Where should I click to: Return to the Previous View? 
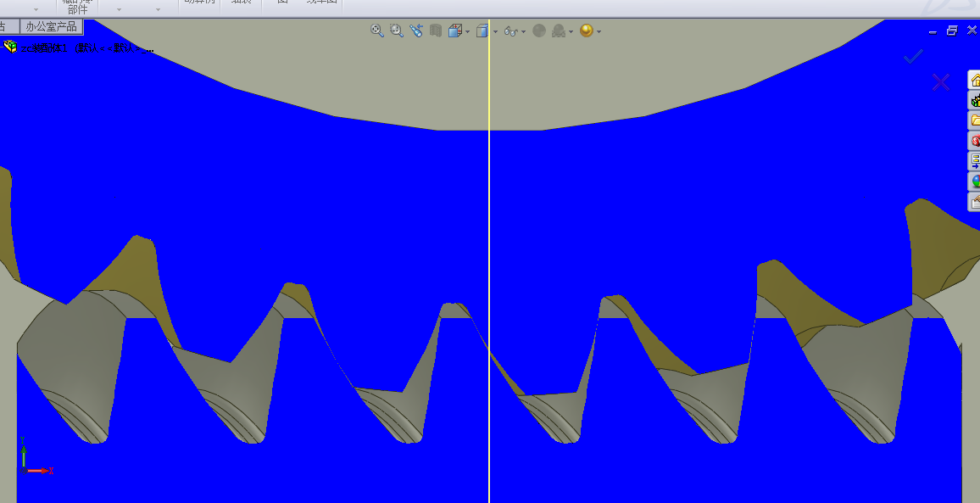[416, 31]
